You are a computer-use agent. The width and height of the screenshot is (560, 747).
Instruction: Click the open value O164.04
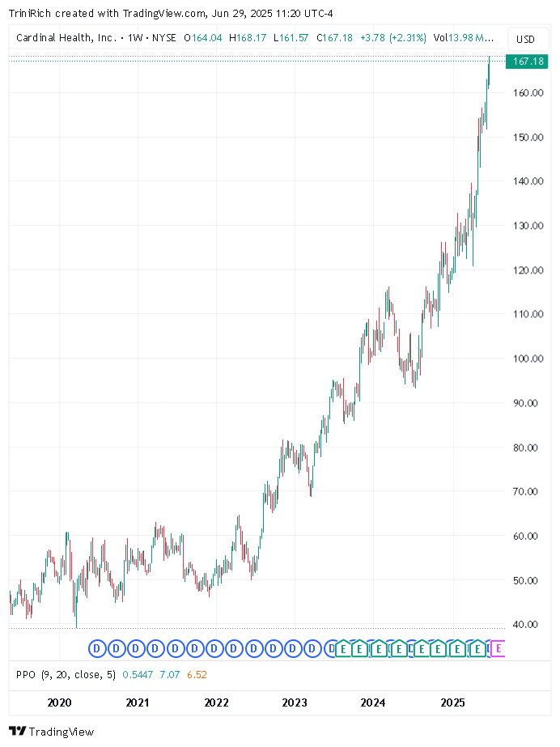tap(203, 38)
